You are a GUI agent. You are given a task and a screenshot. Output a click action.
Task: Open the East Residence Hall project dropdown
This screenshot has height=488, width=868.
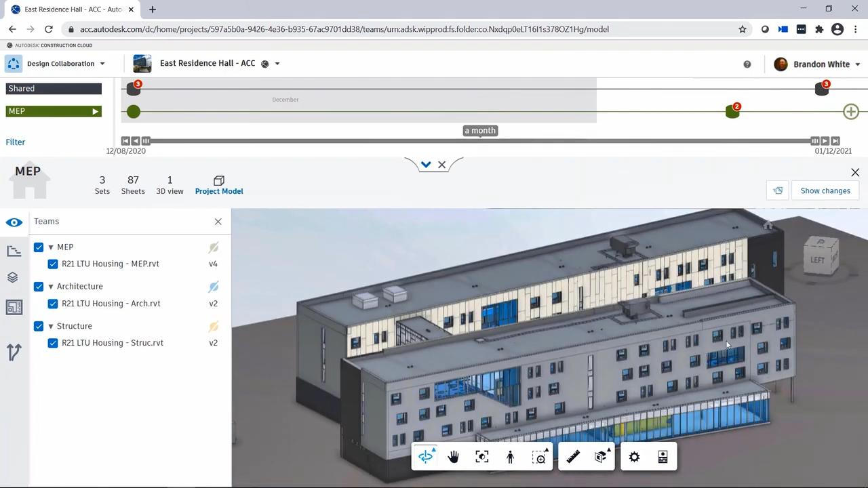277,64
